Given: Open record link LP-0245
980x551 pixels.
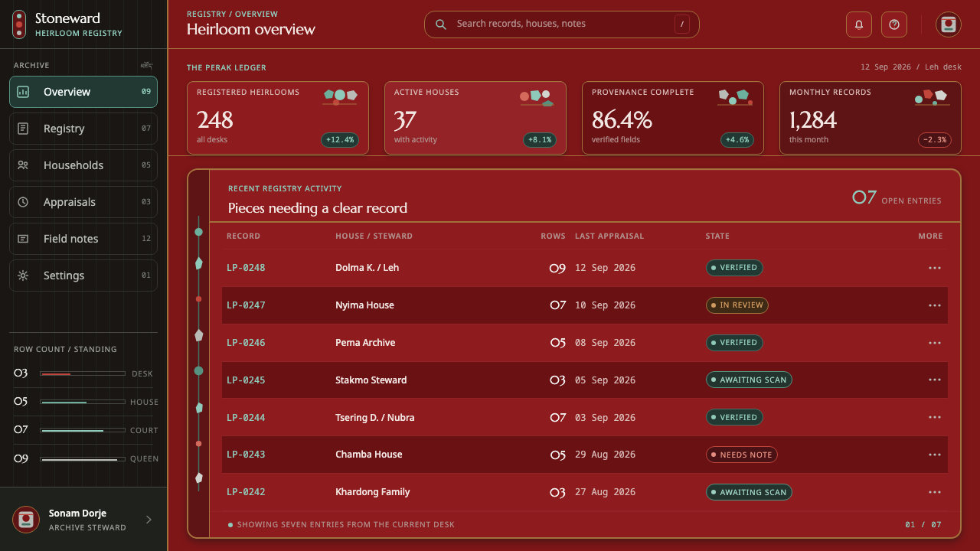Looking at the screenshot, I should [246, 380].
